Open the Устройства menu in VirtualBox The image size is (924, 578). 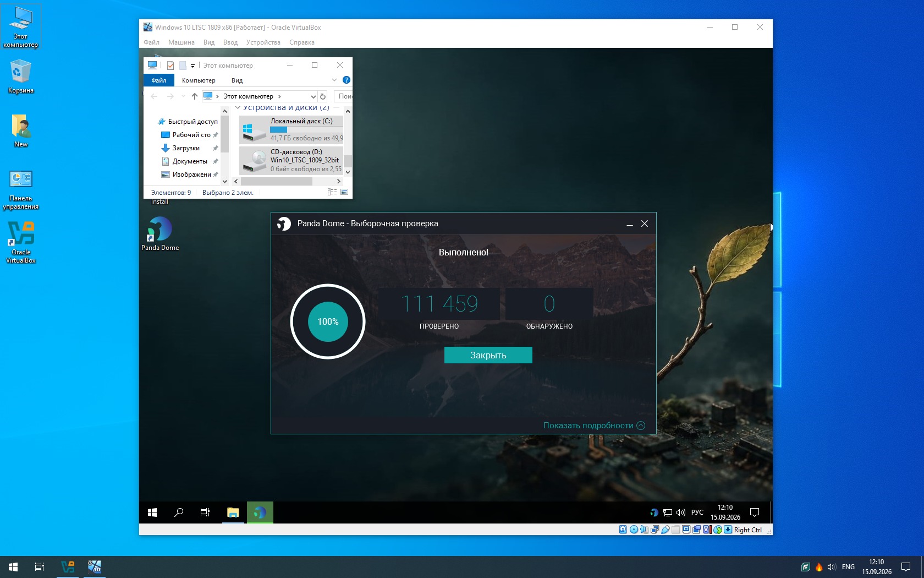[263, 42]
